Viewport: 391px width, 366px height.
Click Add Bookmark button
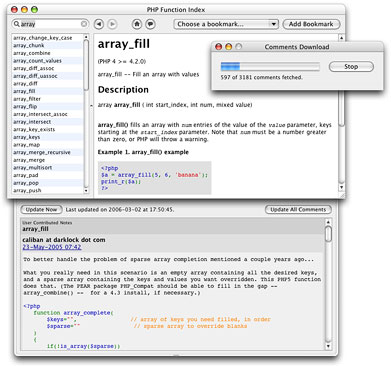click(311, 24)
